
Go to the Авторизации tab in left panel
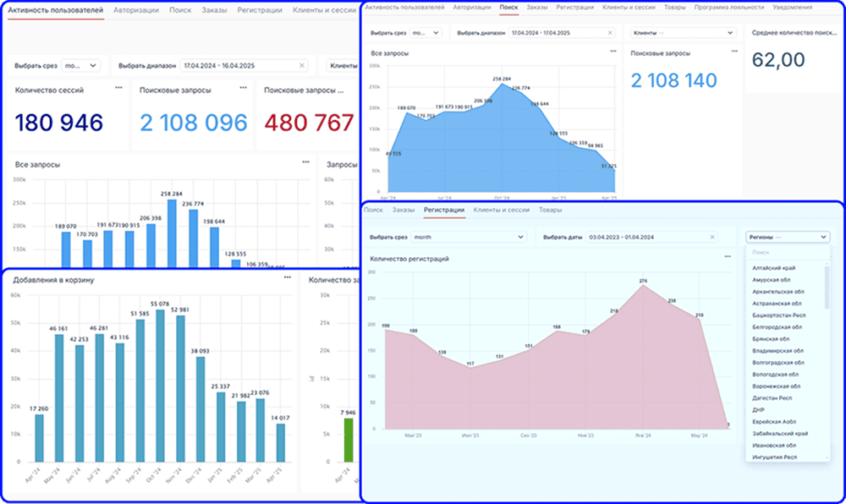point(136,10)
